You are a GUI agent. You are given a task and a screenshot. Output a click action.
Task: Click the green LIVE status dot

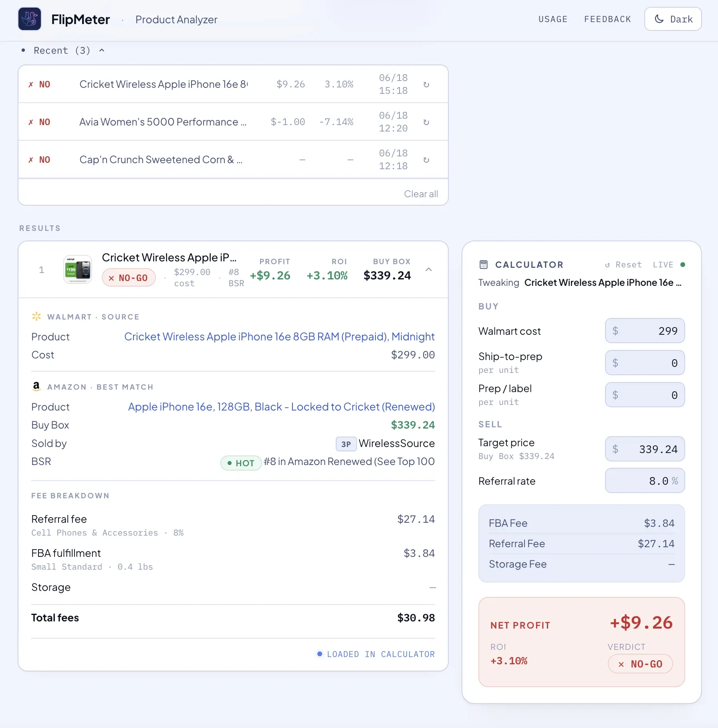[683, 265]
